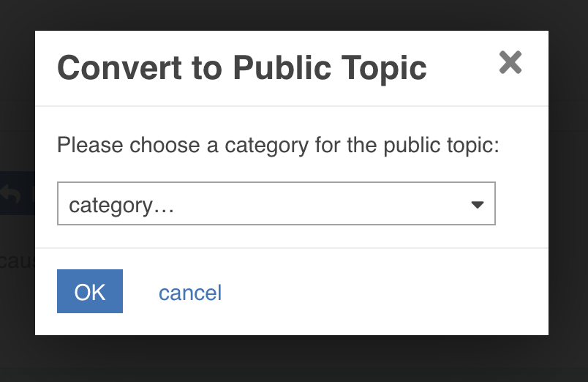Click the 'Please choose a category' prompt text
This screenshot has height=382, width=588.
(x=278, y=145)
